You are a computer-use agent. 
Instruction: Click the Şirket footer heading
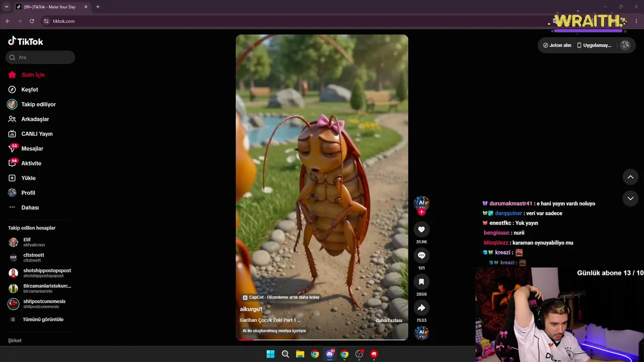tap(15, 340)
